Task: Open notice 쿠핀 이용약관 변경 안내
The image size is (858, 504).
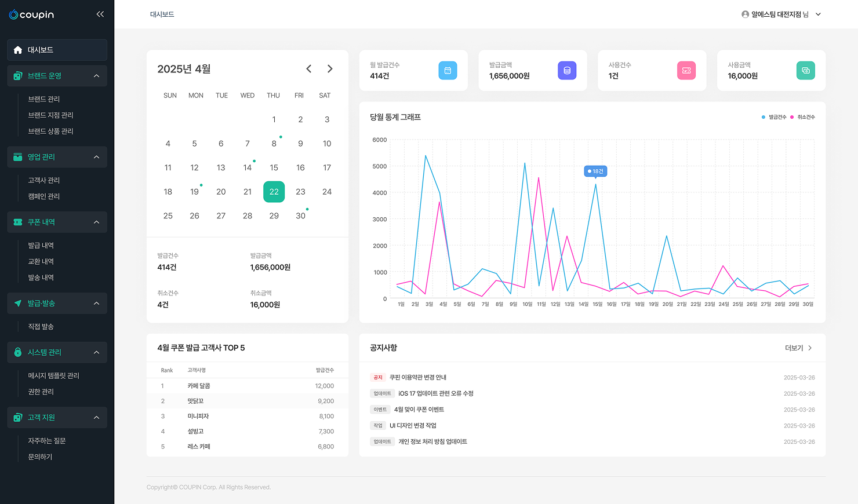Action: [417, 378]
